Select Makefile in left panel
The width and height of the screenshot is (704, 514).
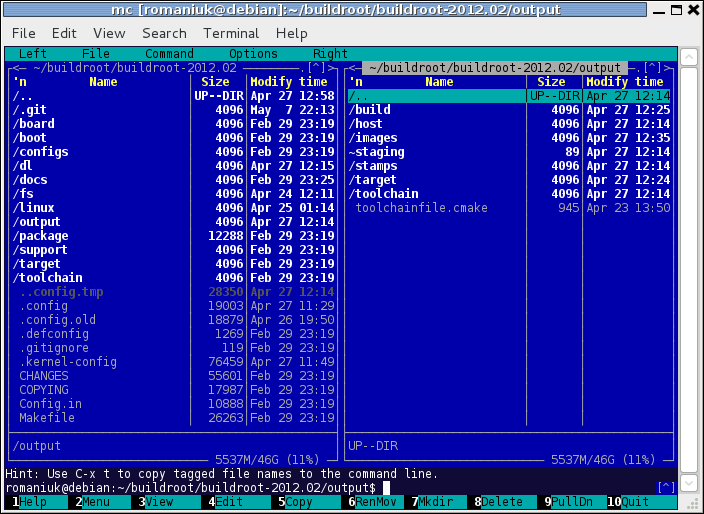pos(173,417)
